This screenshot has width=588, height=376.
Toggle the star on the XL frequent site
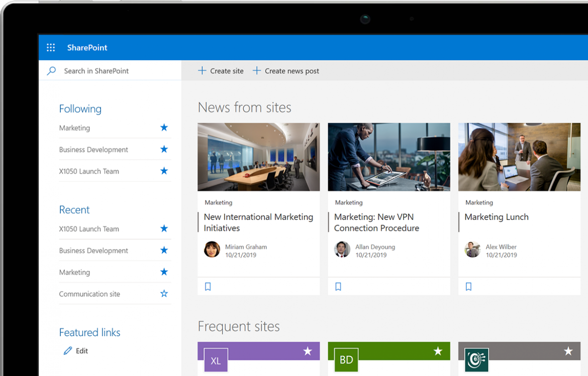click(x=308, y=351)
